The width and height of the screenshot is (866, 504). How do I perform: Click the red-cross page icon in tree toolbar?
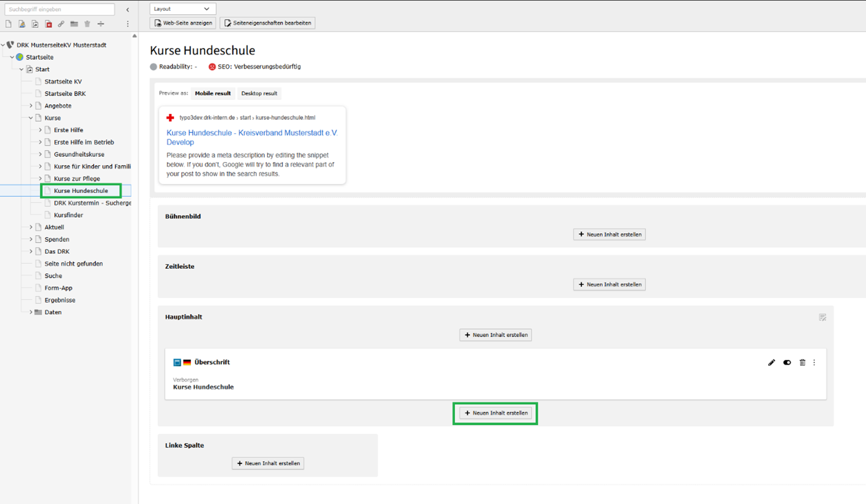point(48,24)
